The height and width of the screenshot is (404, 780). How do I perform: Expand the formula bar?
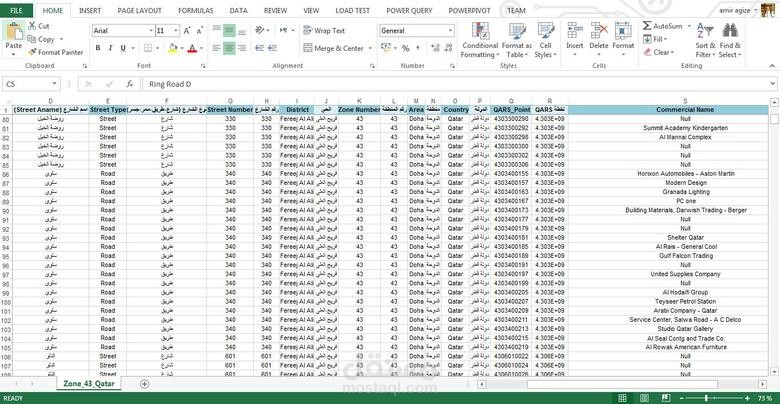773,84
